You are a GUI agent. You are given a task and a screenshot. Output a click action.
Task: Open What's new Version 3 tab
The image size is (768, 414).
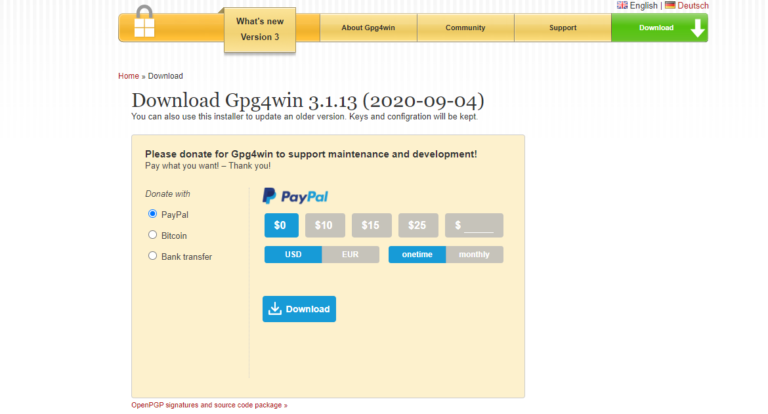pyautogui.click(x=260, y=29)
